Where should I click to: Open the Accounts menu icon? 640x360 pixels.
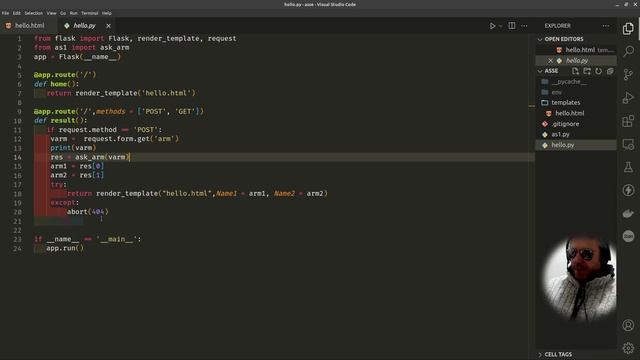pos(628,325)
